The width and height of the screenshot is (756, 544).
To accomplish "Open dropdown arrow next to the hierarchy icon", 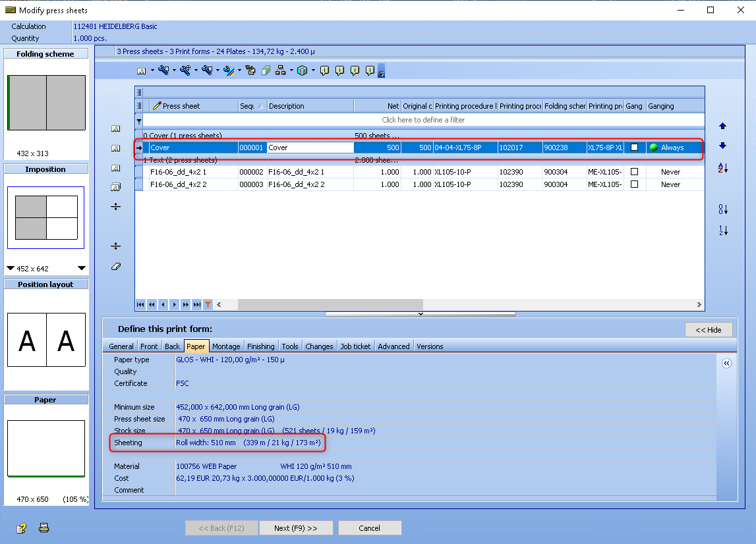I will (x=291, y=70).
